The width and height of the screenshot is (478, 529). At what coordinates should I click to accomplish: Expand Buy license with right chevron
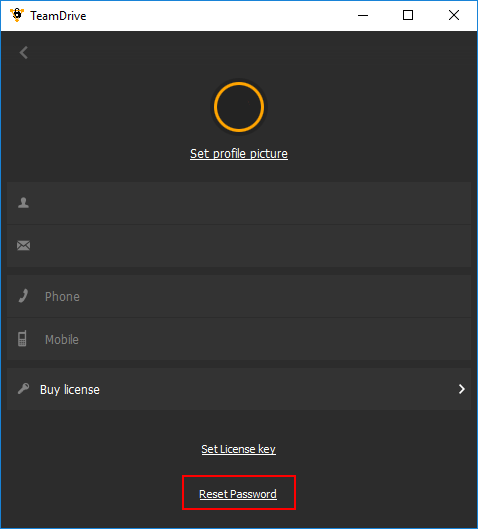point(461,389)
